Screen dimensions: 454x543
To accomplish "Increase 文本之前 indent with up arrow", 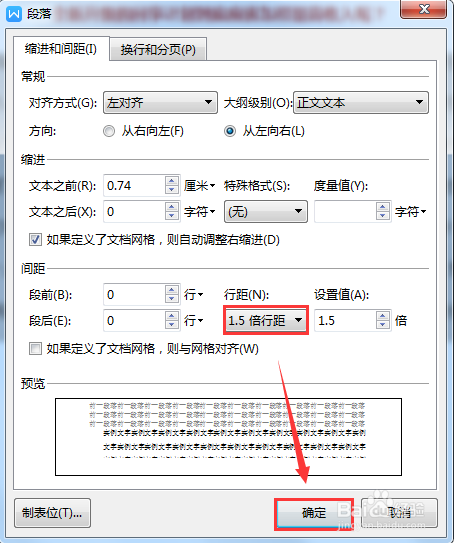I will click(x=172, y=181).
